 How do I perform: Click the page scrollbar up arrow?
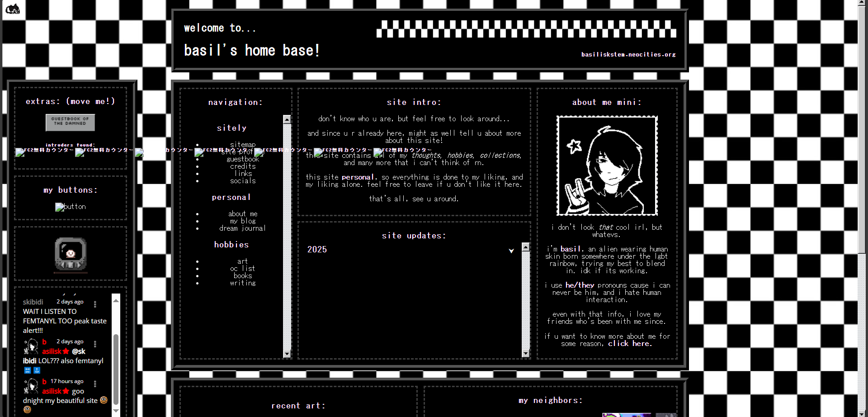tap(863, 4)
